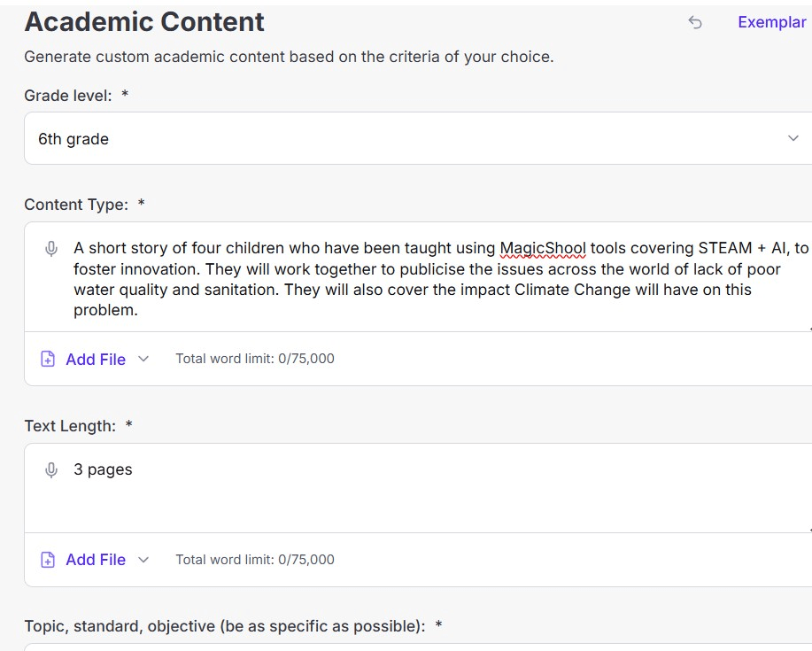Click the file-plus icon under Content Type
This screenshot has width=812, height=651.
(x=48, y=360)
